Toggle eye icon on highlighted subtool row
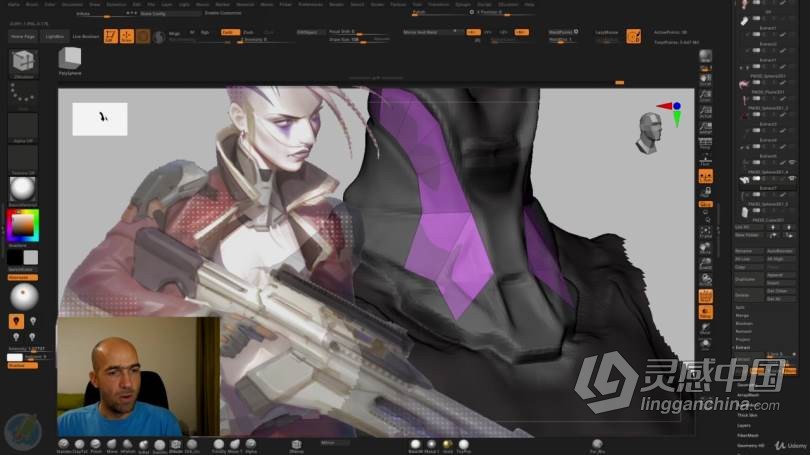Viewport: 810px width, 455px height. tap(792, 178)
